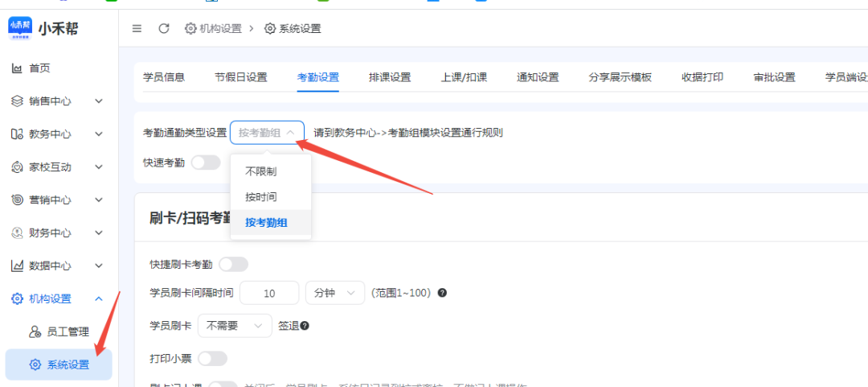The height and width of the screenshot is (387, 868).
Task: Click help icon beside 范围1~100
Action: [x=442, y=293]
